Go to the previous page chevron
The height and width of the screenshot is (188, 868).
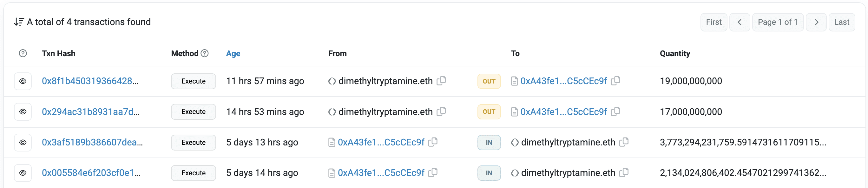740,22
